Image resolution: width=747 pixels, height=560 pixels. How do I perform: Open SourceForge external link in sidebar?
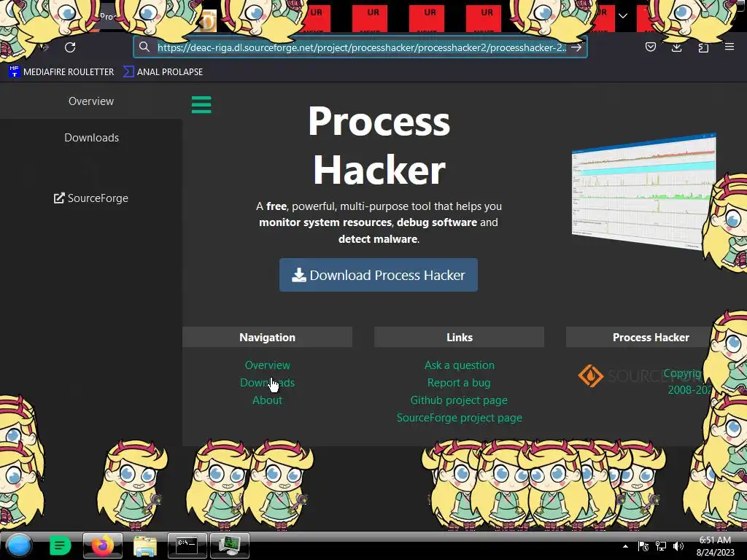point(91,198)
